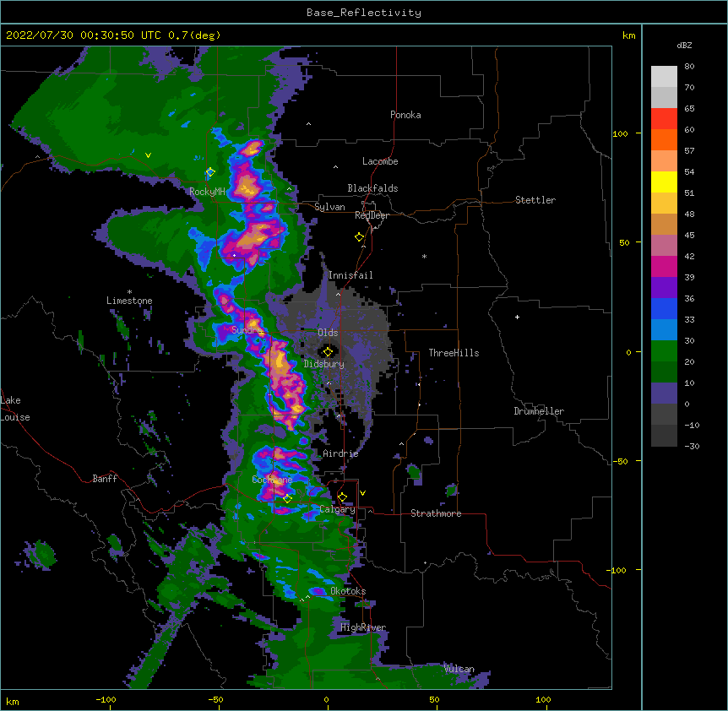The width and height of the screenshot is (728, 711).
Task: Click the -100 tick on horizontal axis
Action: click(x=106, y=699)
